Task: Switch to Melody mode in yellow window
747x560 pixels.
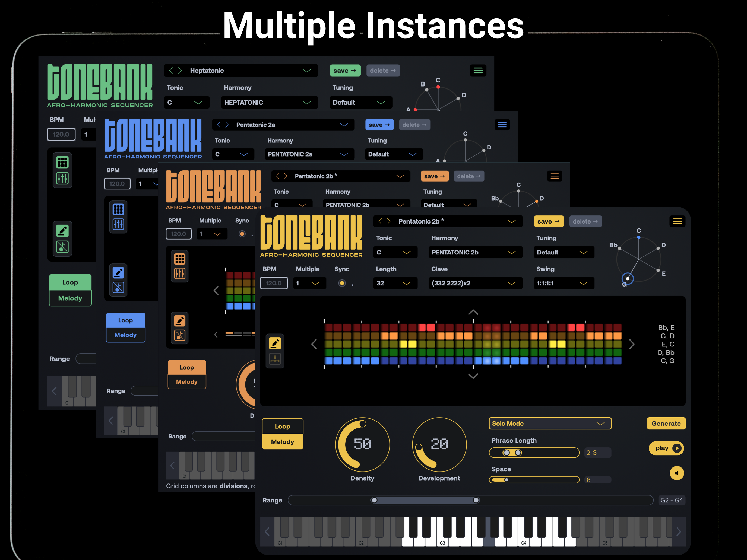Action: 282,441
